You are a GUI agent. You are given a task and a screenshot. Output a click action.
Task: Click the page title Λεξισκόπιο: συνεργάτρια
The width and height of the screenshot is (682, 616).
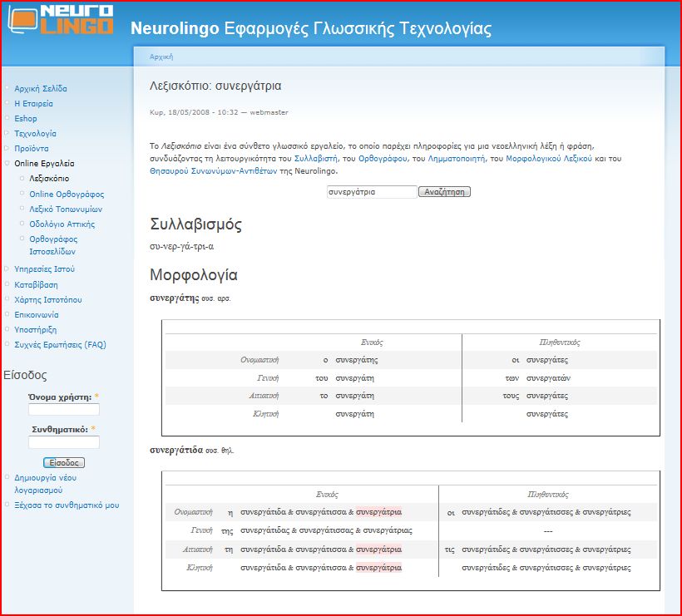(x=215, y=86)
